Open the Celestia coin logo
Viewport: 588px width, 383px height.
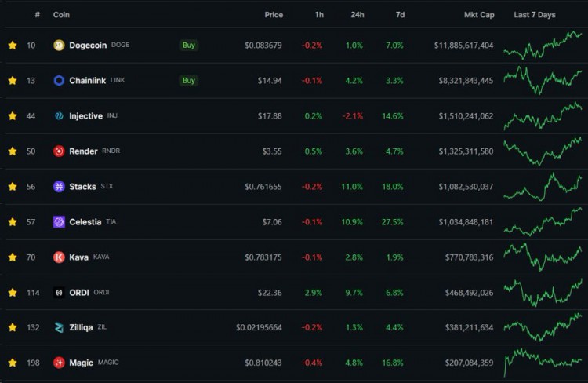click(59, 222)
